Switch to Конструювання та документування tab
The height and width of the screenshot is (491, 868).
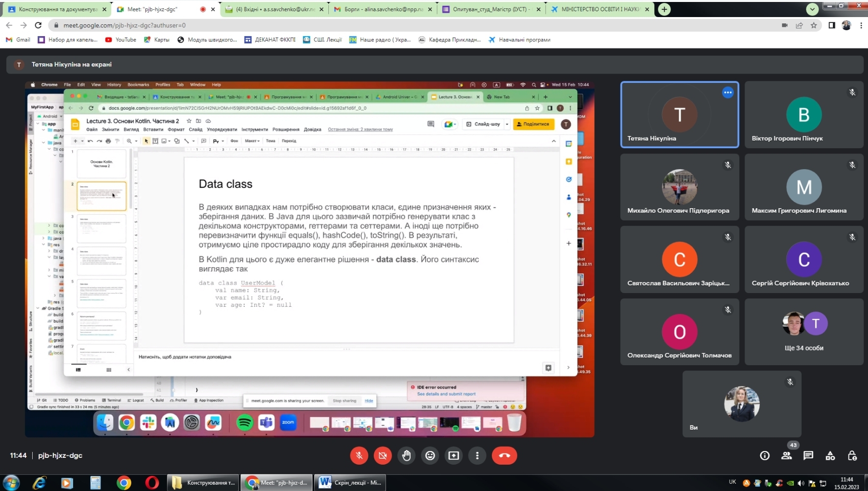point(58,9)
